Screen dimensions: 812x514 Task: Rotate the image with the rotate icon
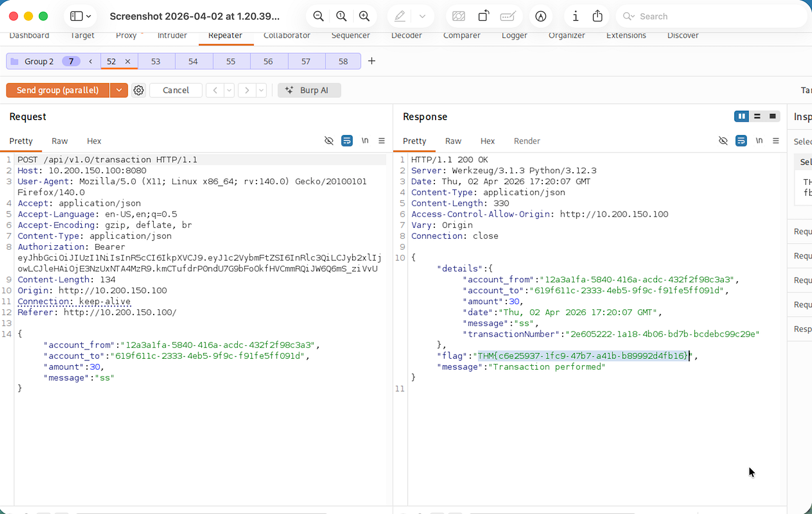(483, 16)
